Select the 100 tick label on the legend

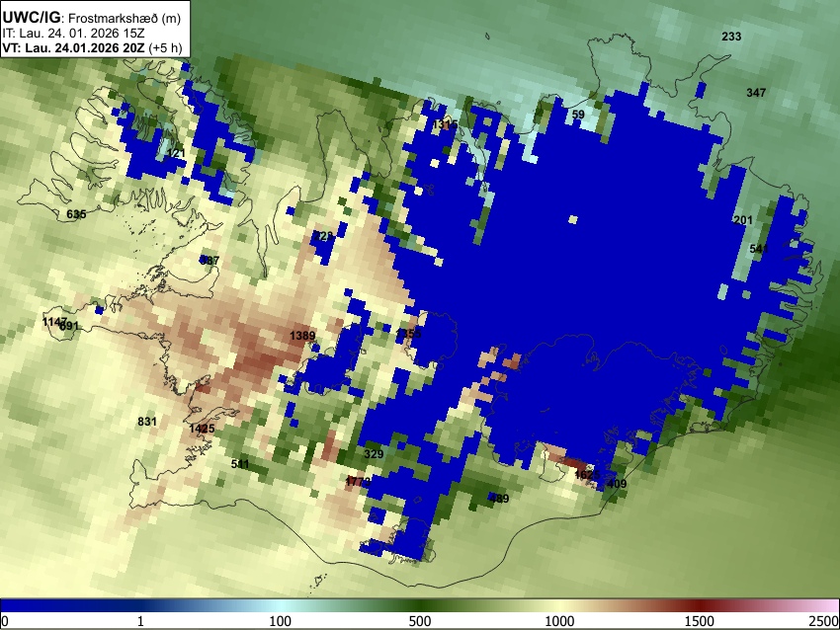click(x=280, y=621)
